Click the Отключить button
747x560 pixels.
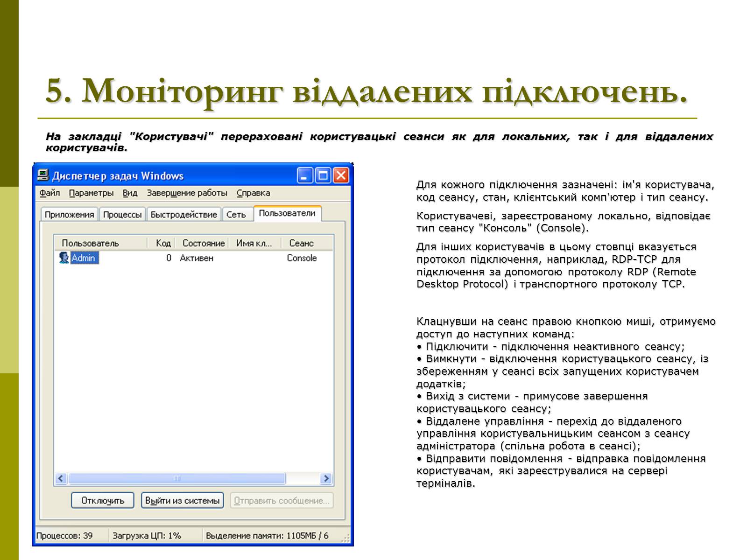click(x=103, y=500)
